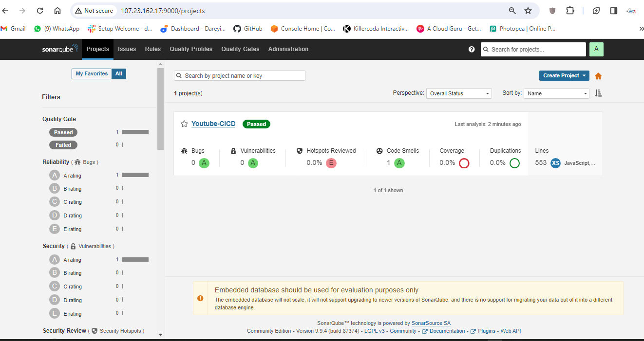Bookmark this page with the star icon
This screenshot has height=341, width=644.
click(528, 11)
